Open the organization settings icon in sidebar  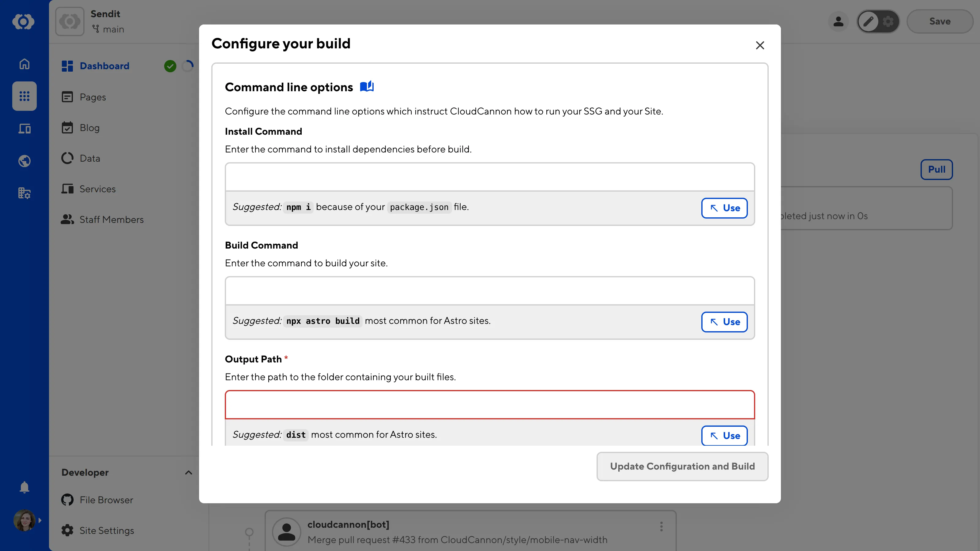tap(24, 193)
